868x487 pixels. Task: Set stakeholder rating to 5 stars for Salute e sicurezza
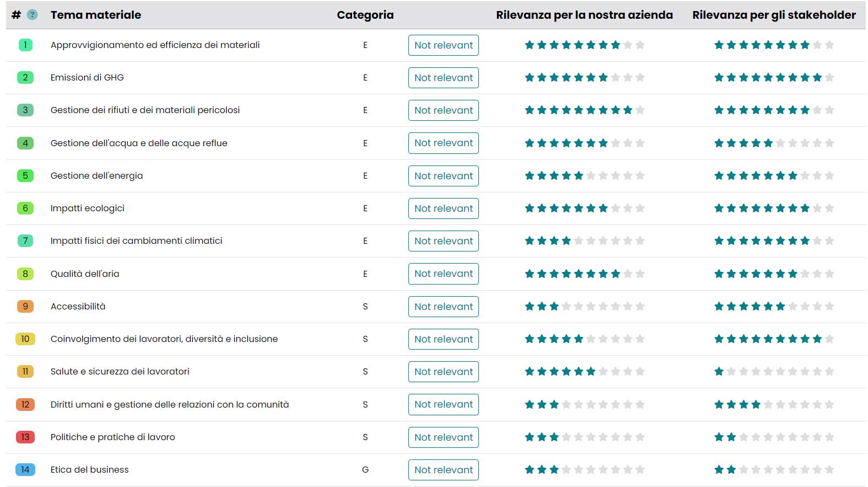click(768, 372)
